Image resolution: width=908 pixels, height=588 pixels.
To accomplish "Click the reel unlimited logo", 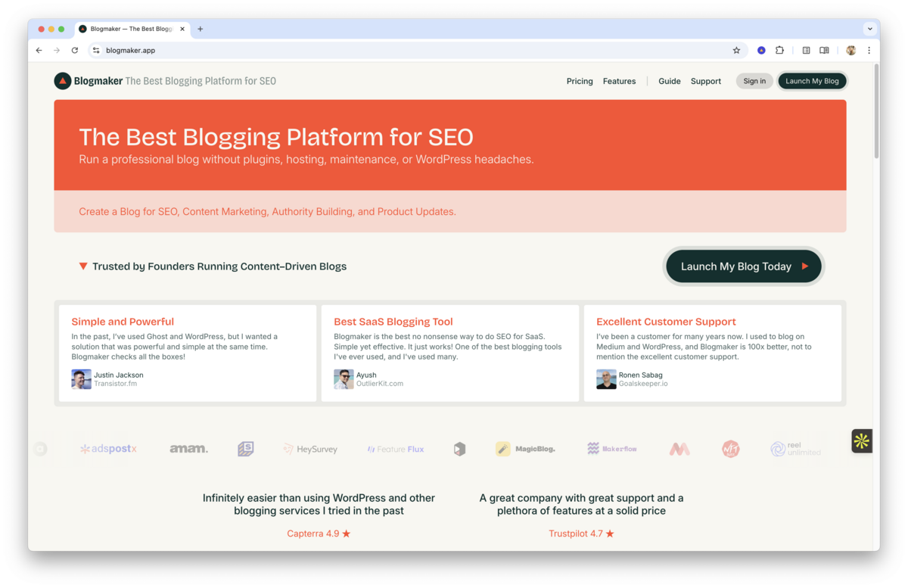I will click(x=795, y=448).
